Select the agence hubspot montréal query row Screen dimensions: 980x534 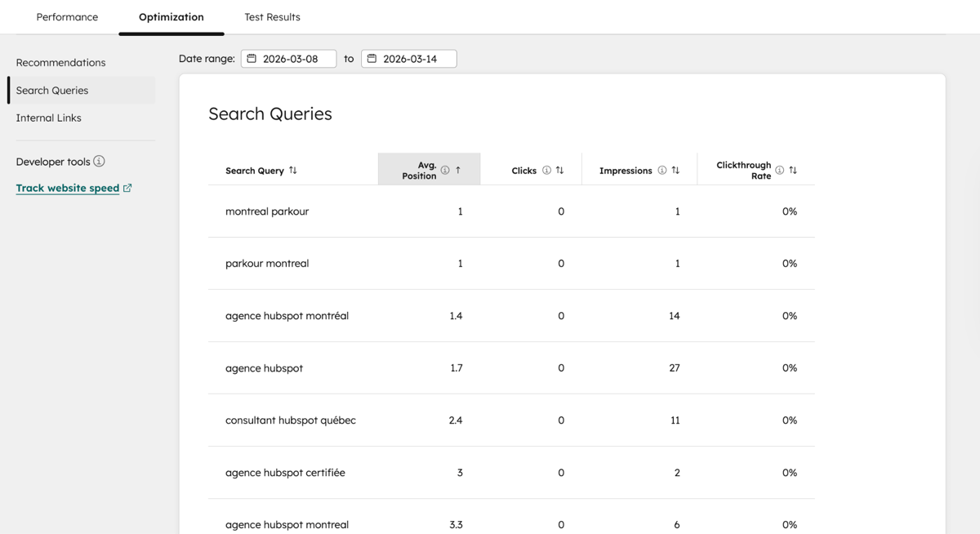pyautogui.click(x=287, y=316)
